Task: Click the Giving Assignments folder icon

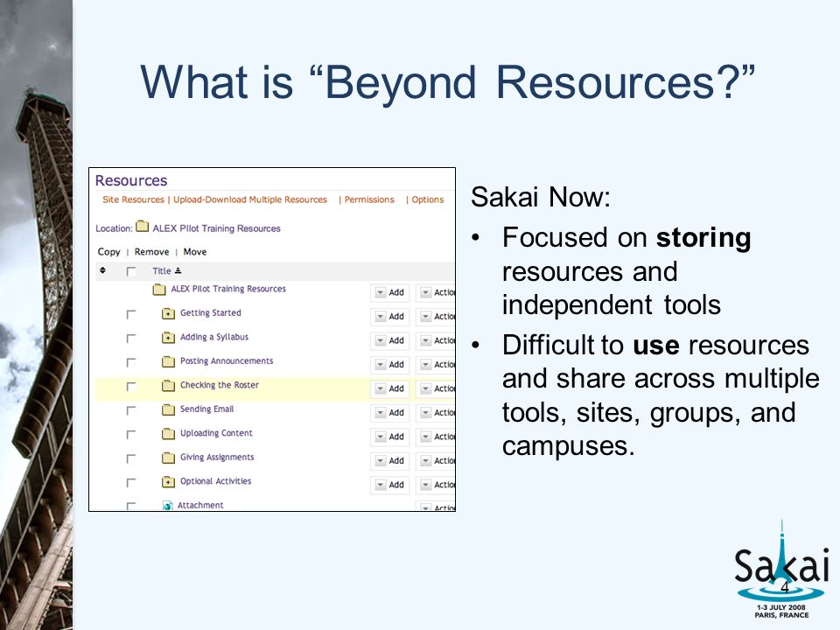Action: point(168,458)
